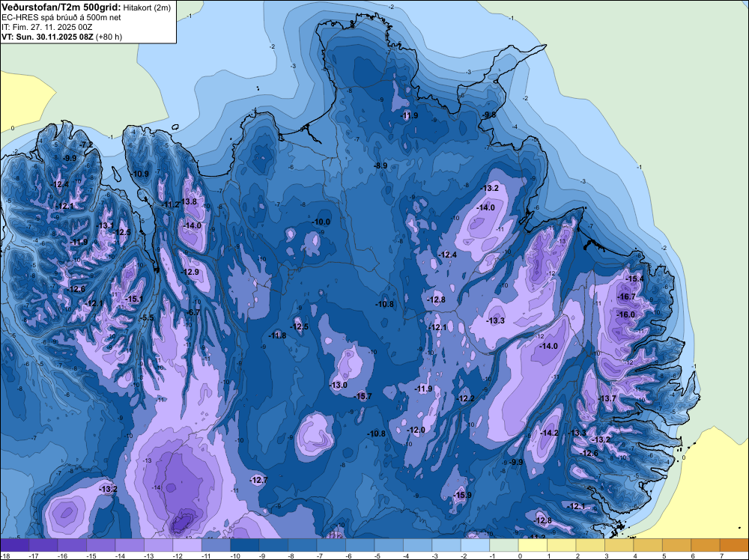This screenshot has height=560, width=749.
Task: Click the orange swatch between 6 and 7
Action: pos(706,545)
